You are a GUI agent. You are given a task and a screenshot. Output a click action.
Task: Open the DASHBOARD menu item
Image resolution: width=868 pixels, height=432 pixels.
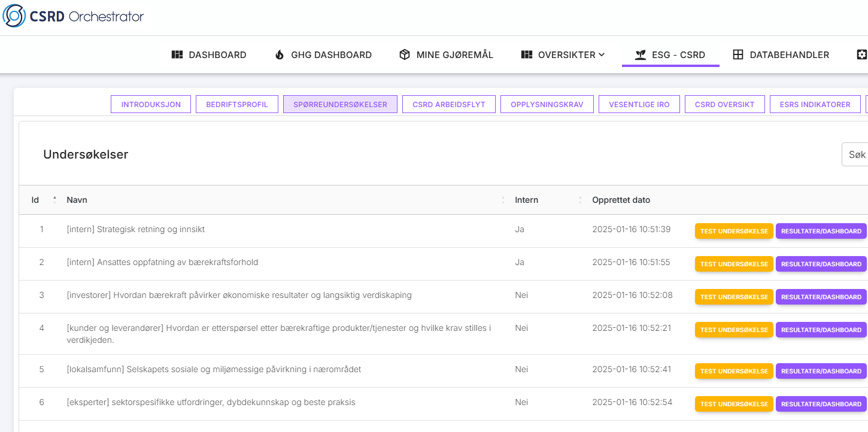tap(209, 54)
